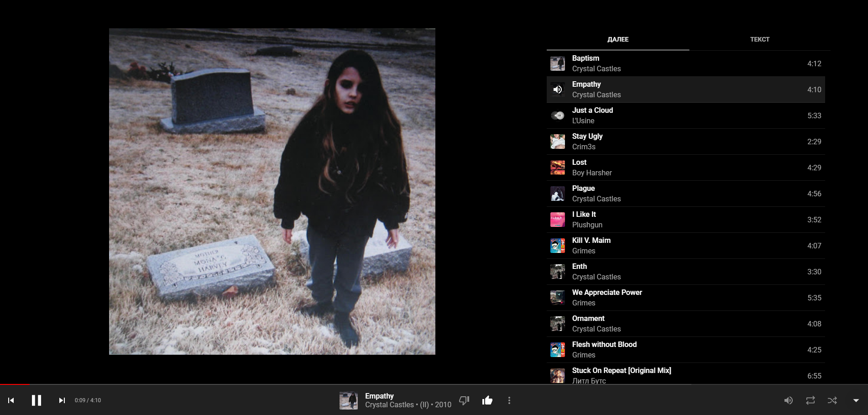The height and width of the screenshot is (415, 868).
Task: Mute the volume speaker icon
Action: 788,400
